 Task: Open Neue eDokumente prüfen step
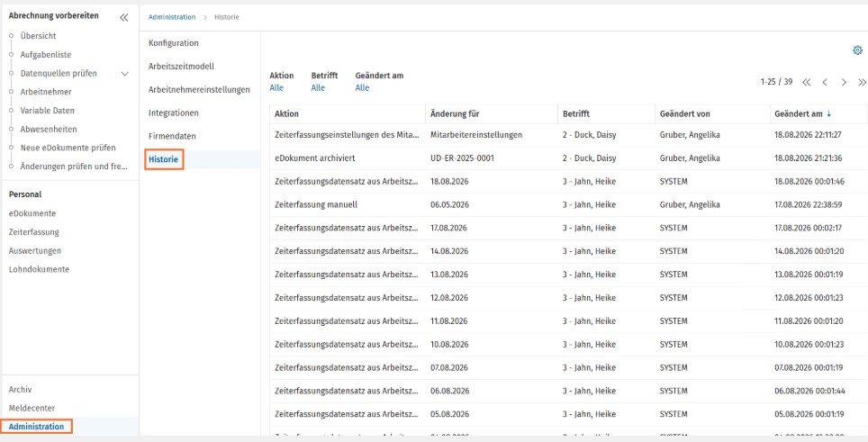pos(68,148)
